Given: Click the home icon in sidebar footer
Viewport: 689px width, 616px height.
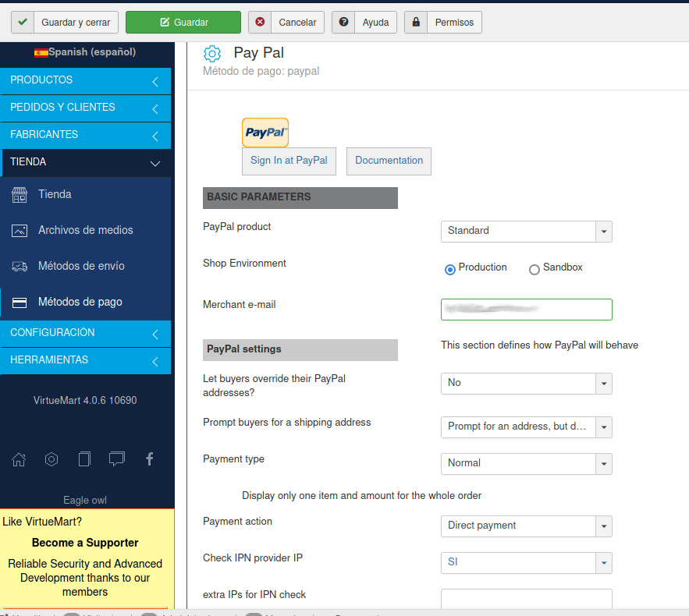Looking at the screenshot, I should pos(19,459).
